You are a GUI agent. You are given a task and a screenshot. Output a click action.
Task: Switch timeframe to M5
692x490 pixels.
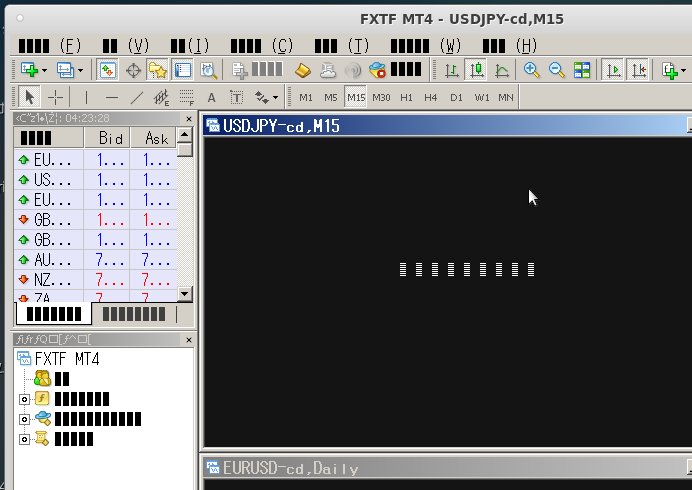click(331, 97)
